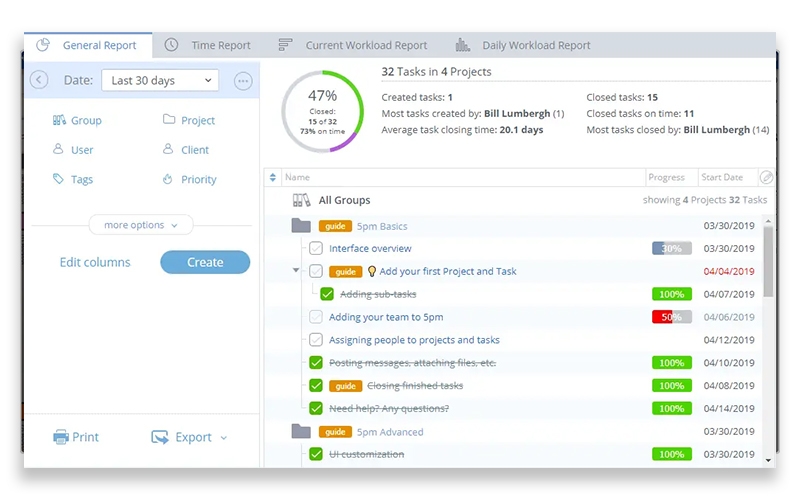
Task: Uncheck the Adding sub-tasks checkbox
Action: pyautogui.click(x=327, y=294)
